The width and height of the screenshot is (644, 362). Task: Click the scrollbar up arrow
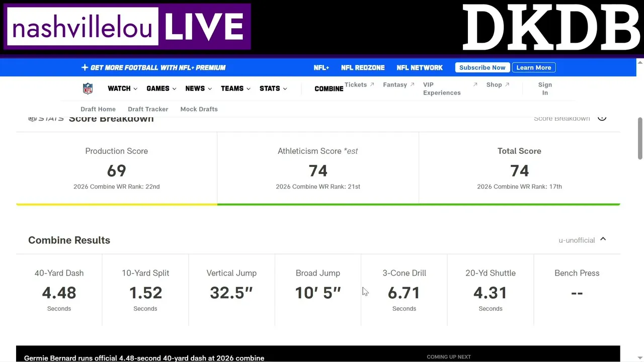pyautogui.click(x=640, y=62)
